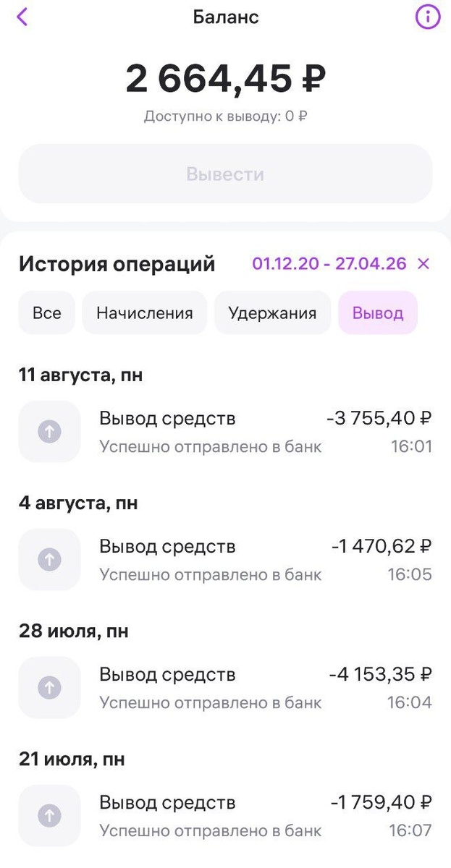Click the upload arrow icon for 11 августа withdrawal

click(49, 431)
